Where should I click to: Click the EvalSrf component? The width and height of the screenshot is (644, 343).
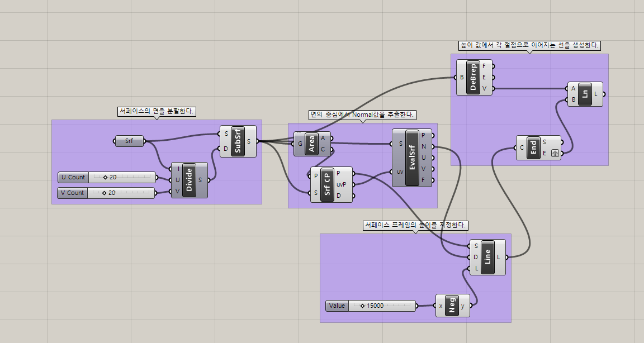(412, 158)
